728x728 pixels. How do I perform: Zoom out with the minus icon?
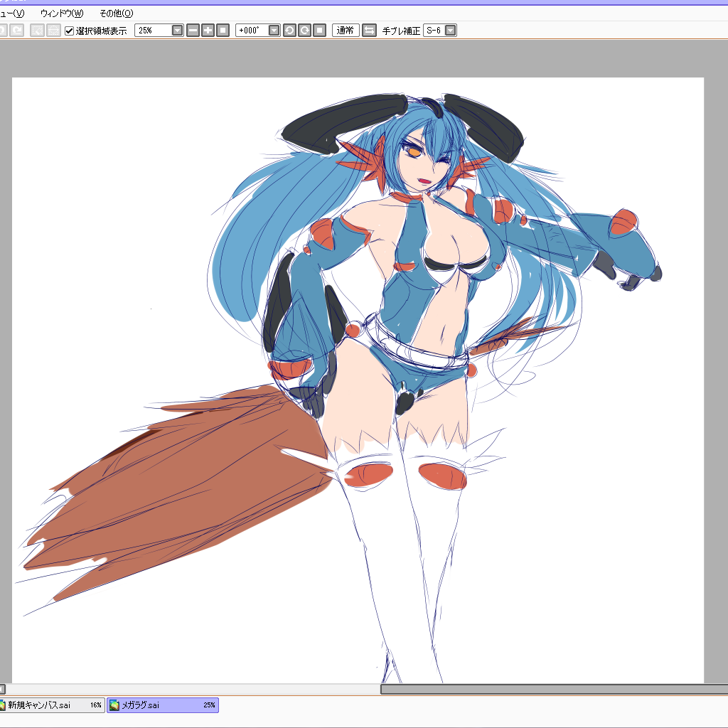coord(193,31)
